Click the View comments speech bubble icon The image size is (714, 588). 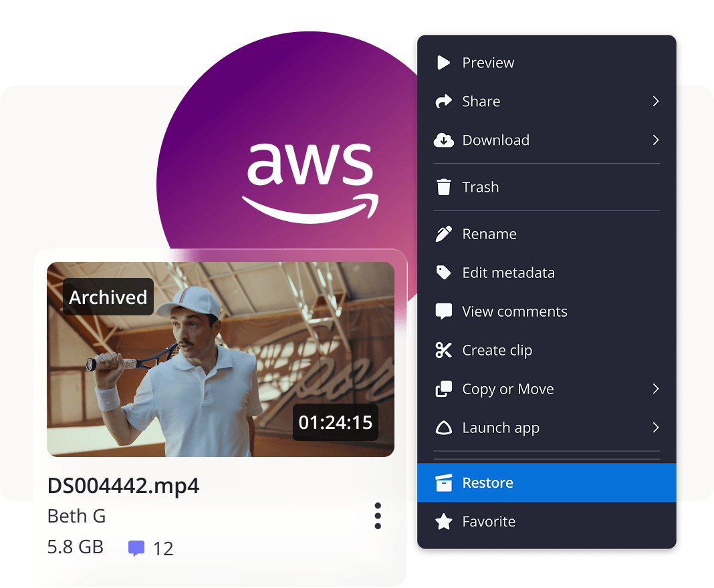click(x=443, y=312)
